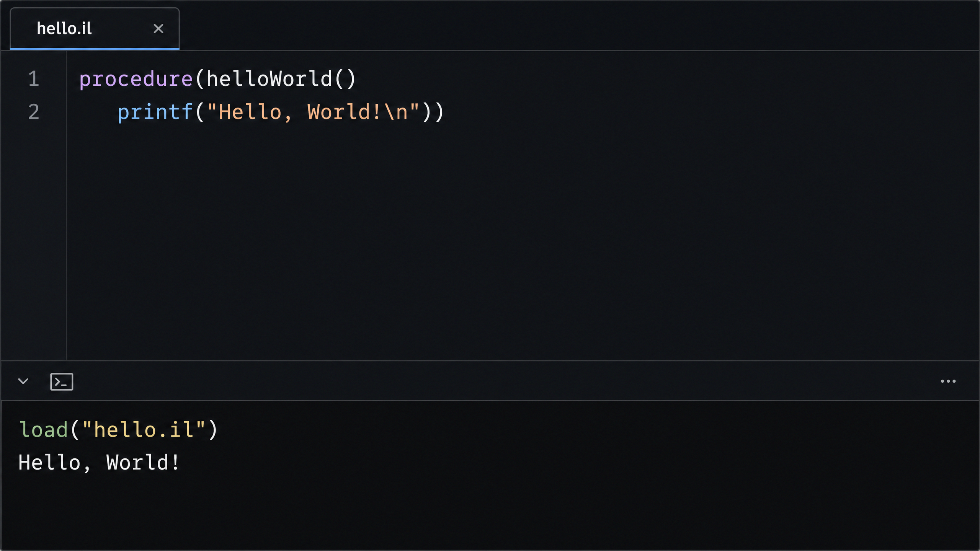Click the "hello.il" string in terminal

[x=144, y=429]
